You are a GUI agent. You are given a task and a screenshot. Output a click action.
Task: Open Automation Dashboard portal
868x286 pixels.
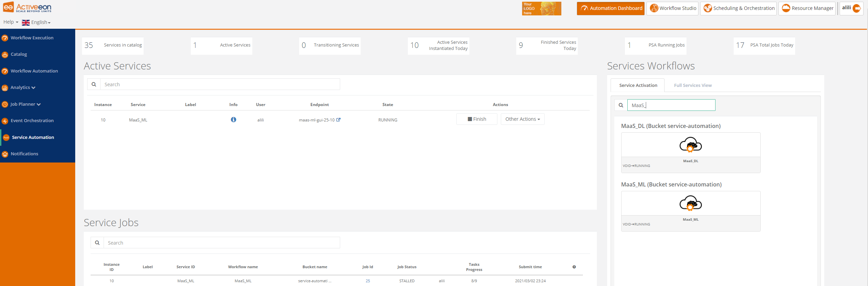pos(611,8)
